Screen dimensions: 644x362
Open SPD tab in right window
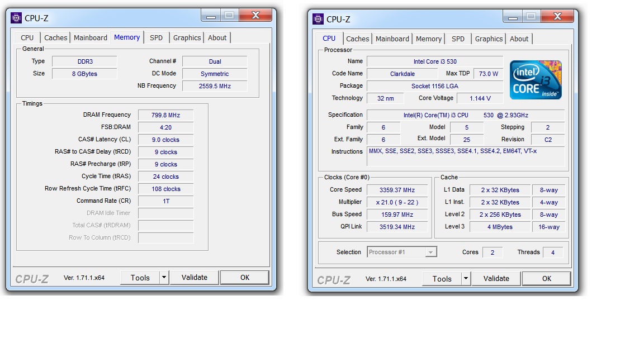pyautogui.click(x=458, y=39)
